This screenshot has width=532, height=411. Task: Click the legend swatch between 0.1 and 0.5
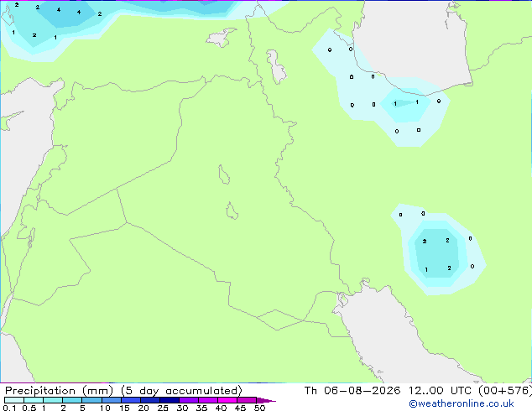[x=14, y=400]
